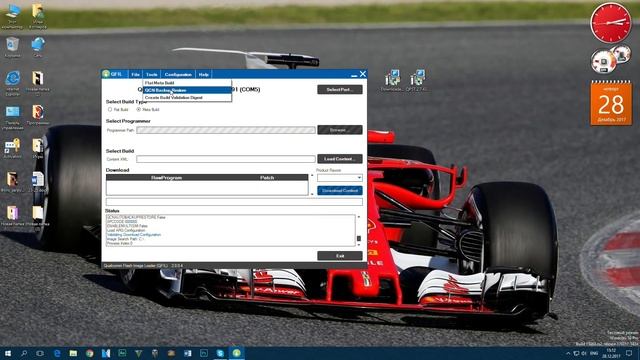
Task: Click the QFIL taskbar icon
Action: coord(236,353)
